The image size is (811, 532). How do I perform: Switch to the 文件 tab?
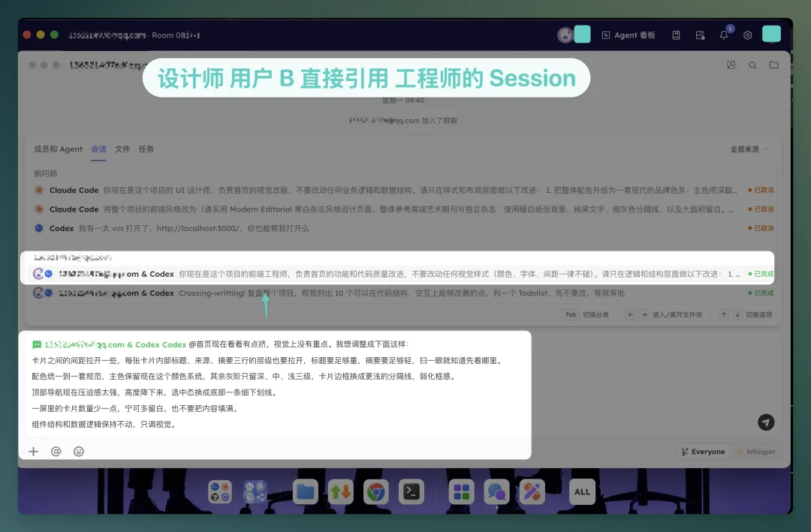click(122, 149)
